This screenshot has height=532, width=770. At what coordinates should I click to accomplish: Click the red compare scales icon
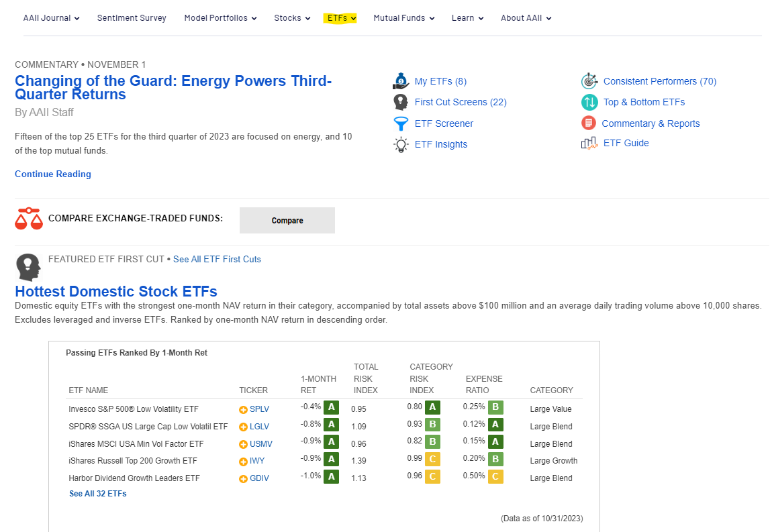click(x=29, y=219)
